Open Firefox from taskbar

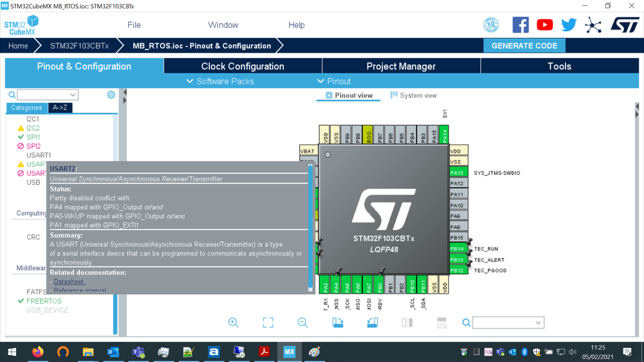coord(38,352)
